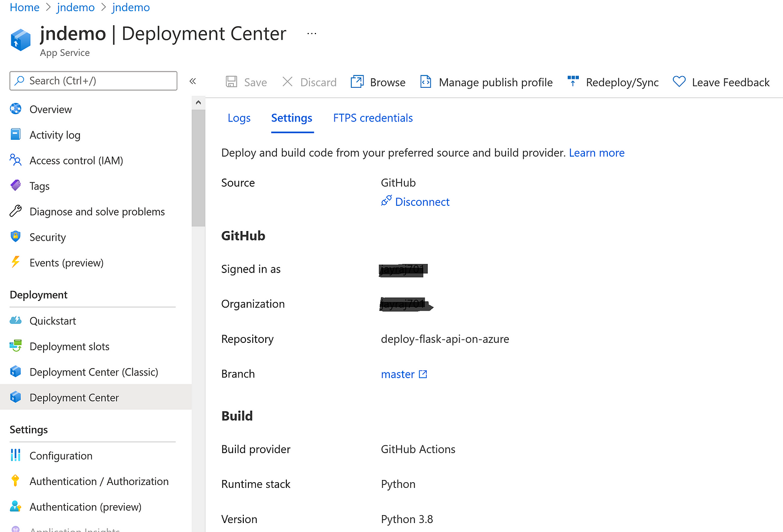Click the Overview globe icon
Image resolution: width=783 pixels, height=532 pixels.
[16, 109]
